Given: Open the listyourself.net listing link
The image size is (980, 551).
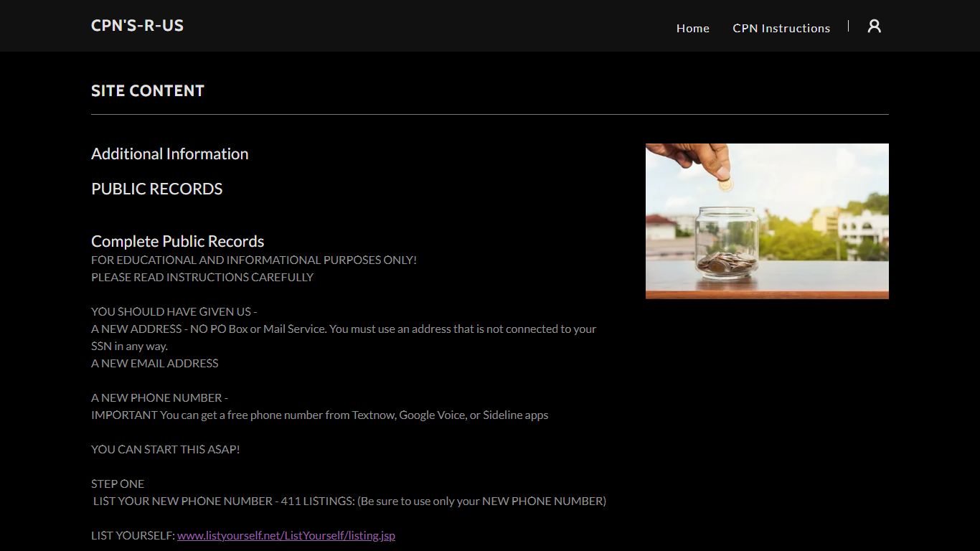Looking at the screenshot, I should click(x=286, y=535).
